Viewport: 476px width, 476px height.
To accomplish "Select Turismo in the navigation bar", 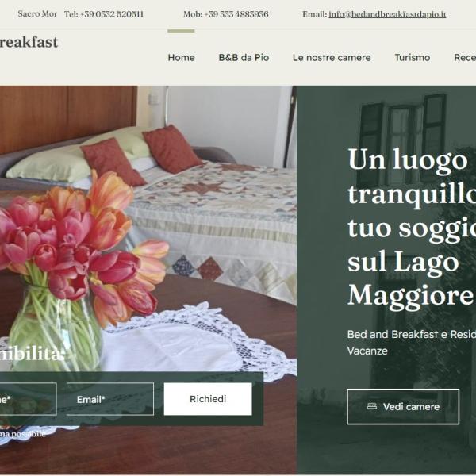I will click(413, 57).
